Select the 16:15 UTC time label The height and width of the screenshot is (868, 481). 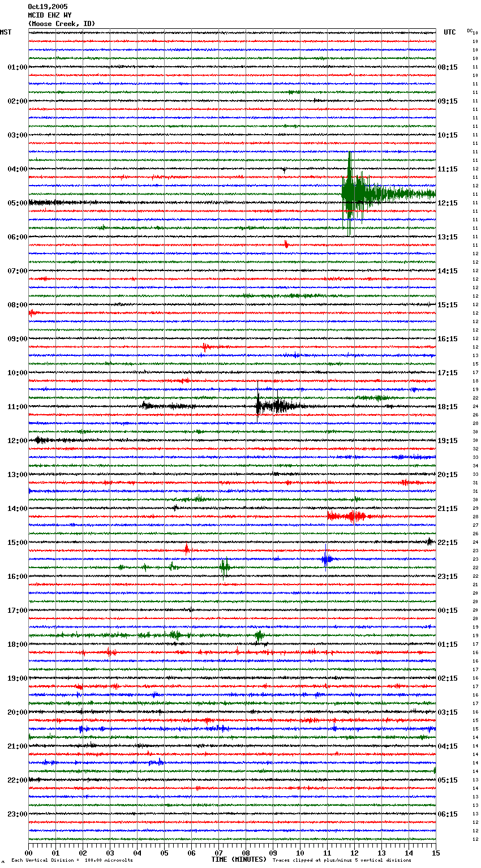coord(448,339)
